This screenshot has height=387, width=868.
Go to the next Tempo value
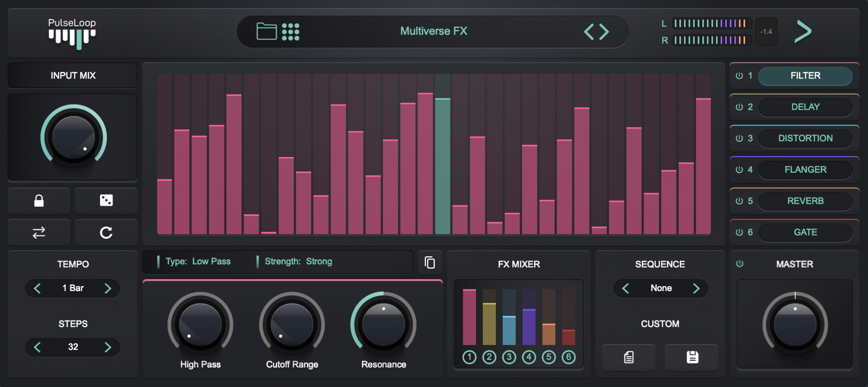(x=108, y=289)
